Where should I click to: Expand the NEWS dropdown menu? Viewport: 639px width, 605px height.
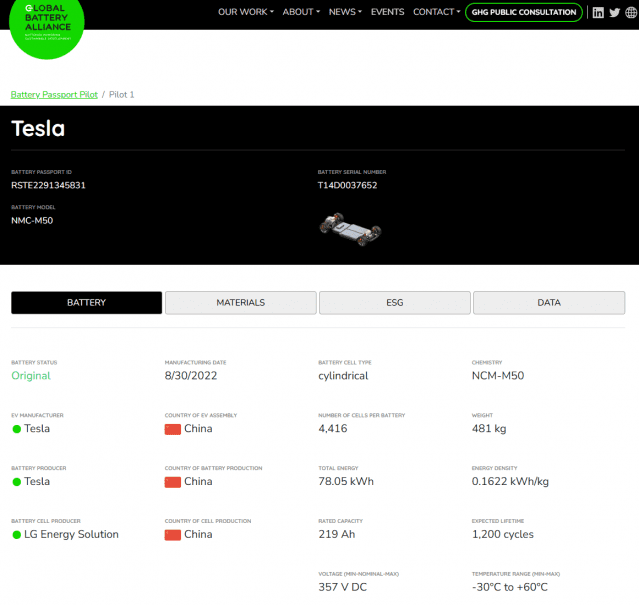pos(345,12)
